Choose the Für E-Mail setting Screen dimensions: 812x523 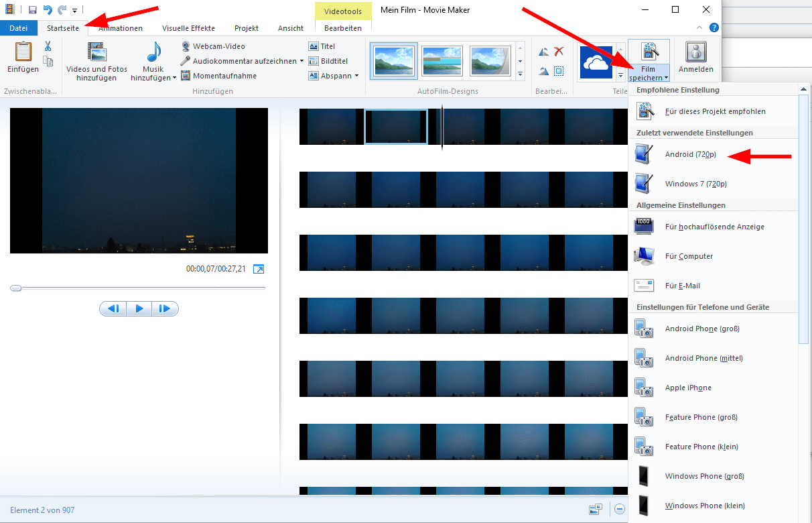(714, 286)
